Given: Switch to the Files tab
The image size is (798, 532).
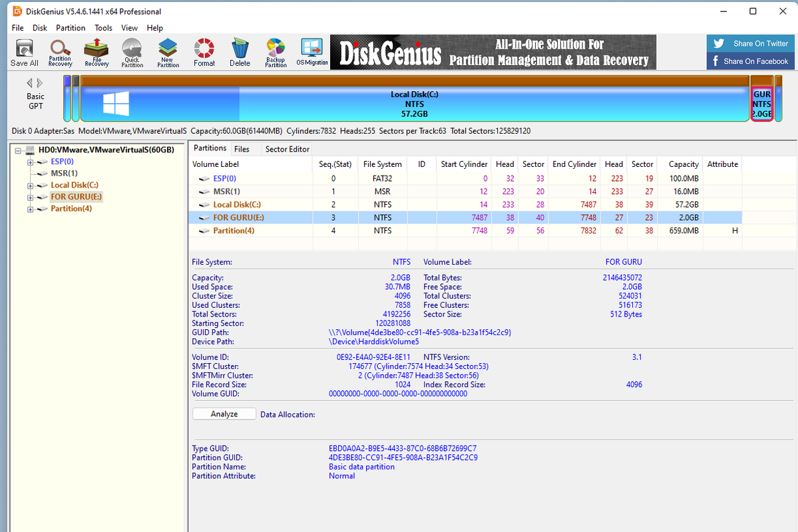Looking at the screenshot, I should coord(242,149).
